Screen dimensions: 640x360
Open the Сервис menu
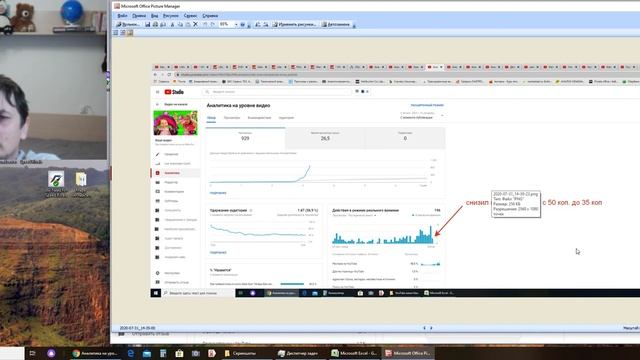pyautogui.click(x=190, y=16)
